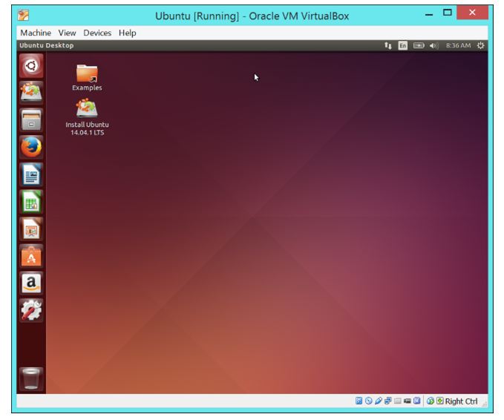This screenshot has height=420, width=504.
Task: Click VirtualBox video capture indicator
Action: 408,401
